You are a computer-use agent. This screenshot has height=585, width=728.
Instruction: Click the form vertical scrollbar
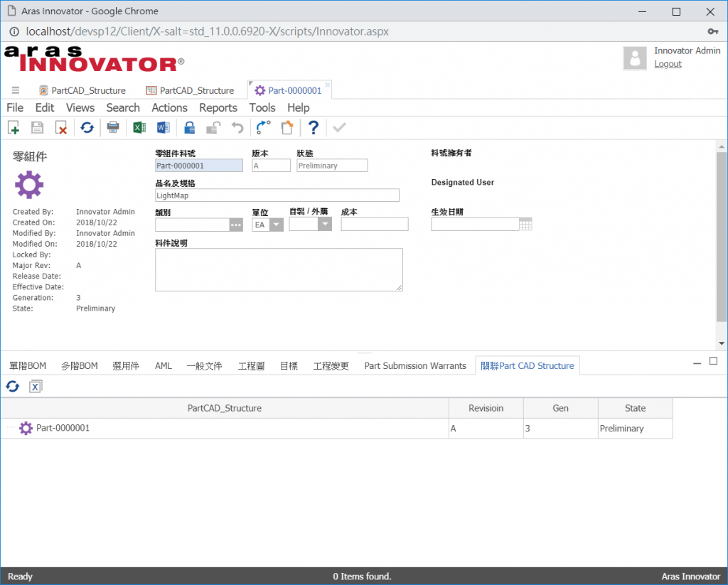coord(722,237)
